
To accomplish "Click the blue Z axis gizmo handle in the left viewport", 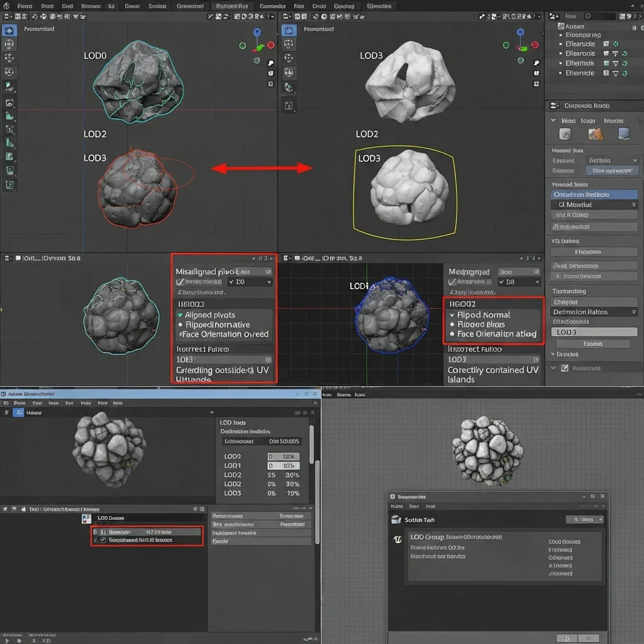I will coord(257,32).
